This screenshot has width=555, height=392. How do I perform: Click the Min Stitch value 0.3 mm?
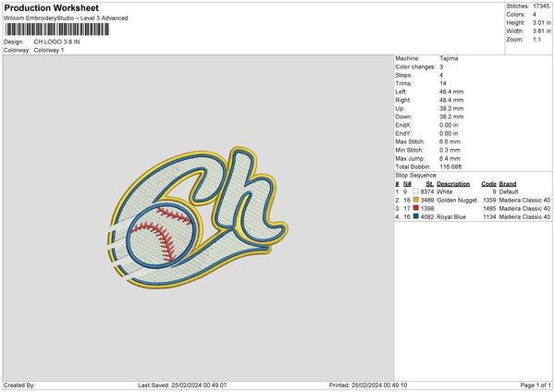[x=450, y=150]
